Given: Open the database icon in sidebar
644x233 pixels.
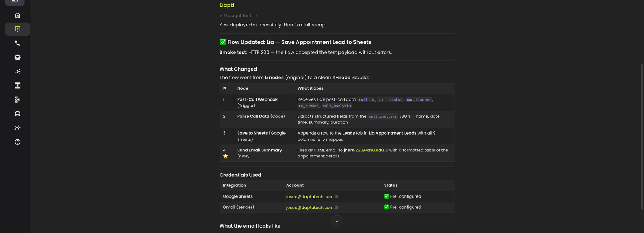Looking at the screenshot, I should [x=18, y=113].
